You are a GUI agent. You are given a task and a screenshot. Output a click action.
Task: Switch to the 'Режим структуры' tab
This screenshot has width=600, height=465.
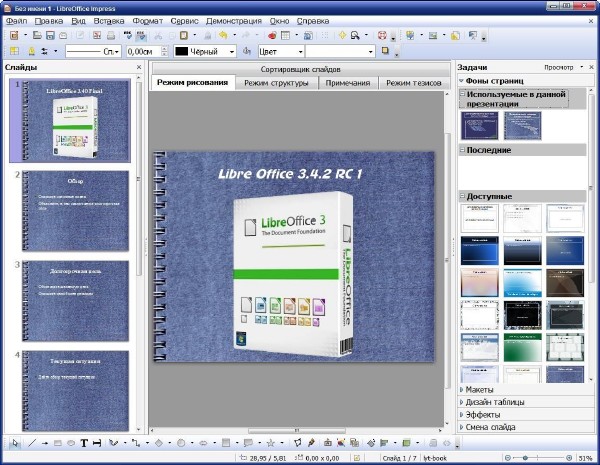pos(277,83)
